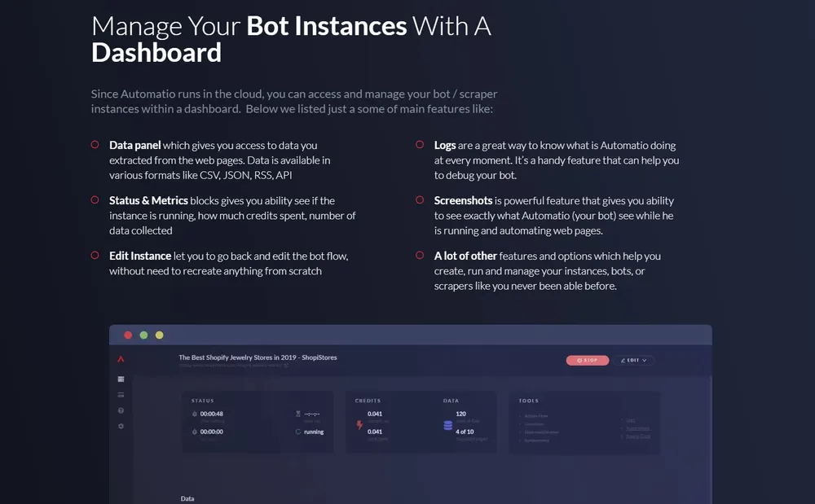Click the '4 of 10' pages value

pyautogui.click(x=465, y=432)
